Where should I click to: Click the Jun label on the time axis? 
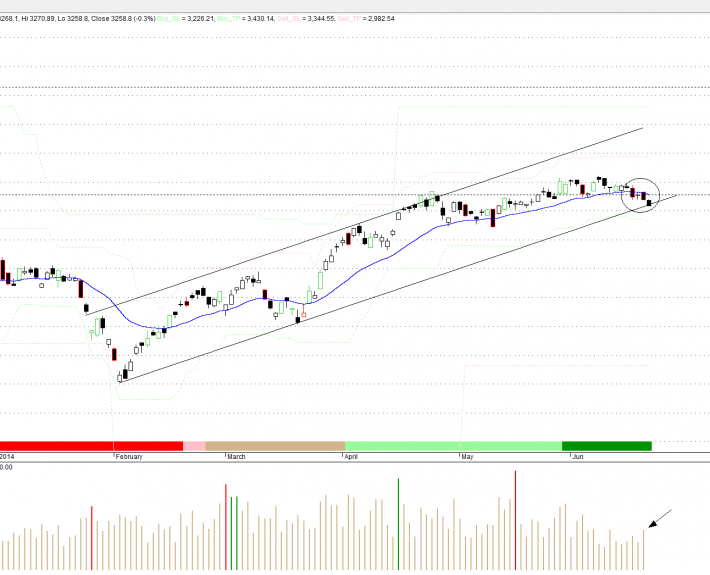[x=577, y=457]
